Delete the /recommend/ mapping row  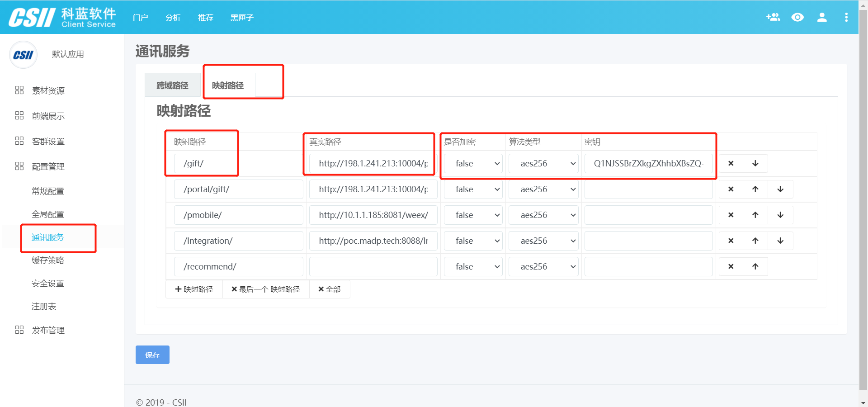coord(731,266)
